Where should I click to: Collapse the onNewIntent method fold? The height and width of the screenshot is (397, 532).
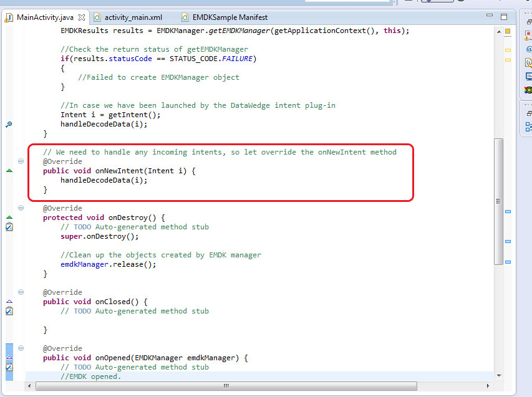point(21,161)
